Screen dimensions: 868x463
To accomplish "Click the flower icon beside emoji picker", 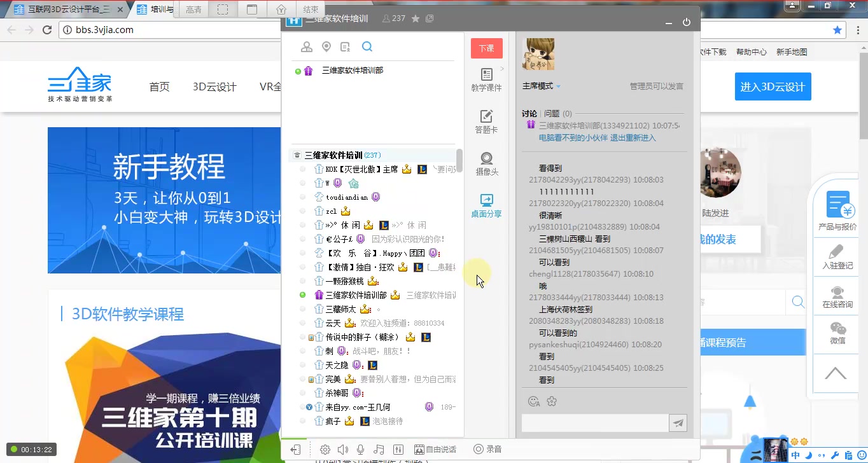I will pos(552,401).
